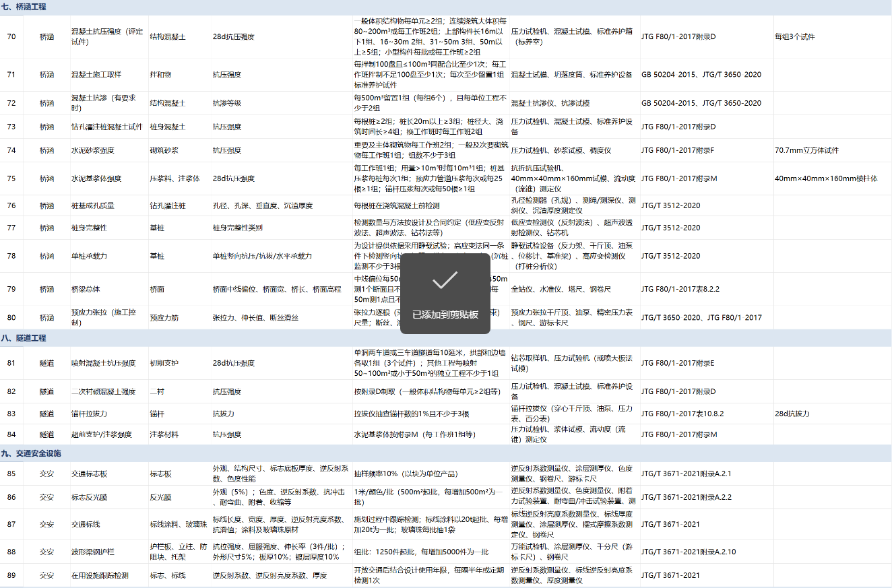
Task: Select the standard JTG F80/1-2017附录F
Action: point(678,150)
